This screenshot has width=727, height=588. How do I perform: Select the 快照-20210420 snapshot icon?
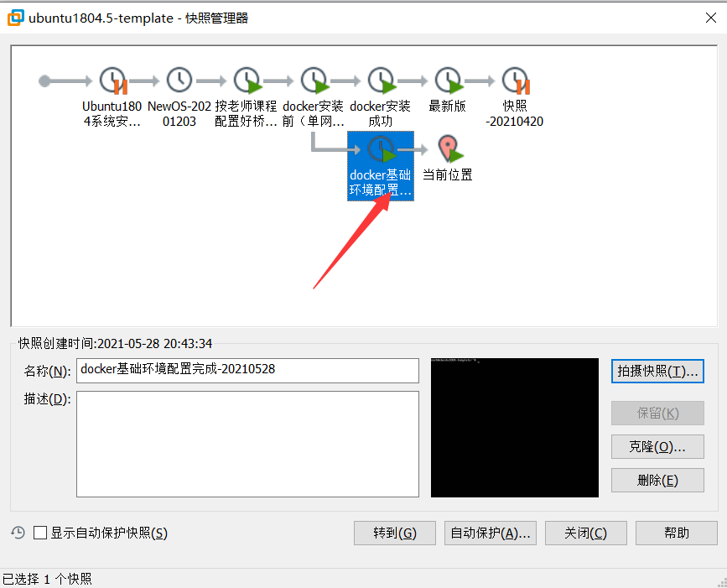point(516,81)
